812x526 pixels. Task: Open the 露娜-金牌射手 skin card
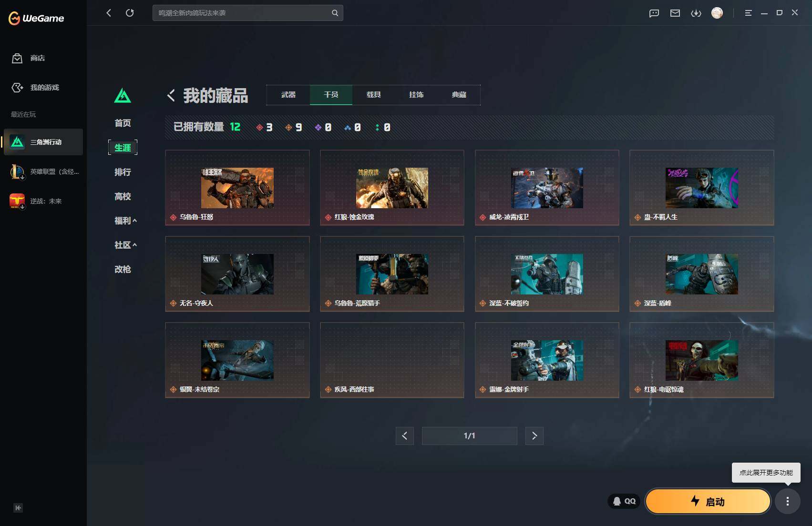click(x=547, y=360)
